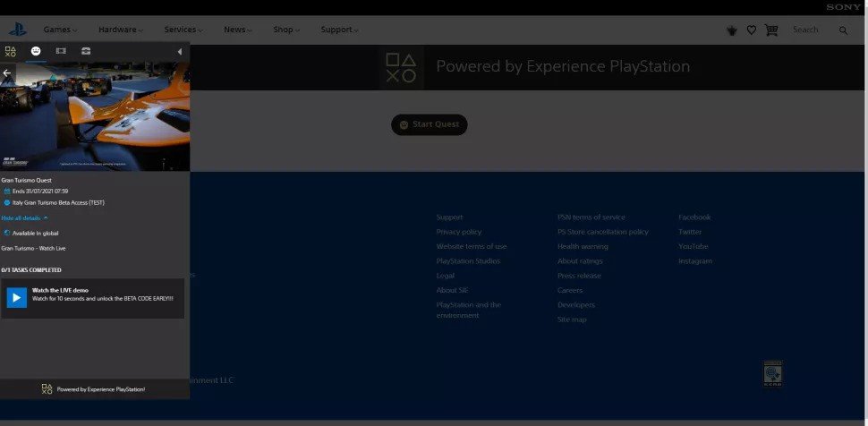Open the Developers link

576,304
